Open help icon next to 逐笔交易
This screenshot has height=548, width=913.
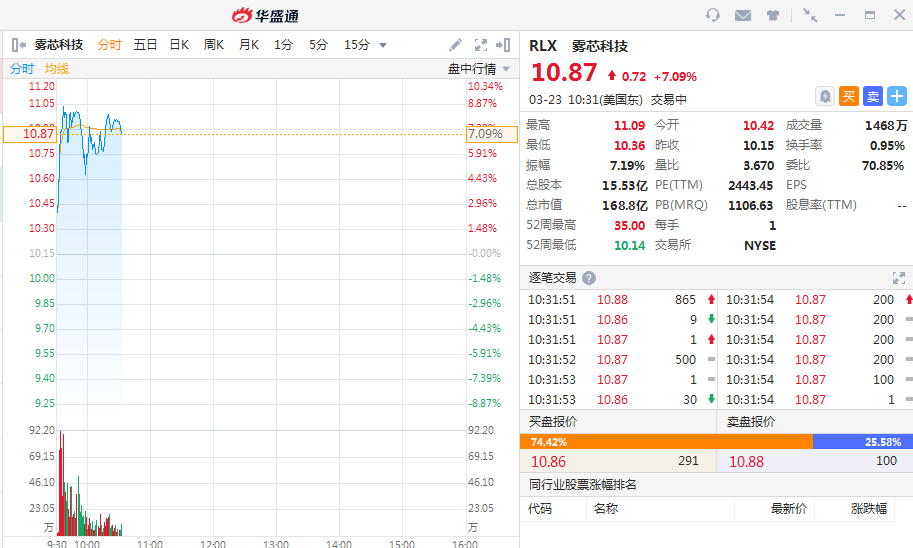[x=589, y=278]
